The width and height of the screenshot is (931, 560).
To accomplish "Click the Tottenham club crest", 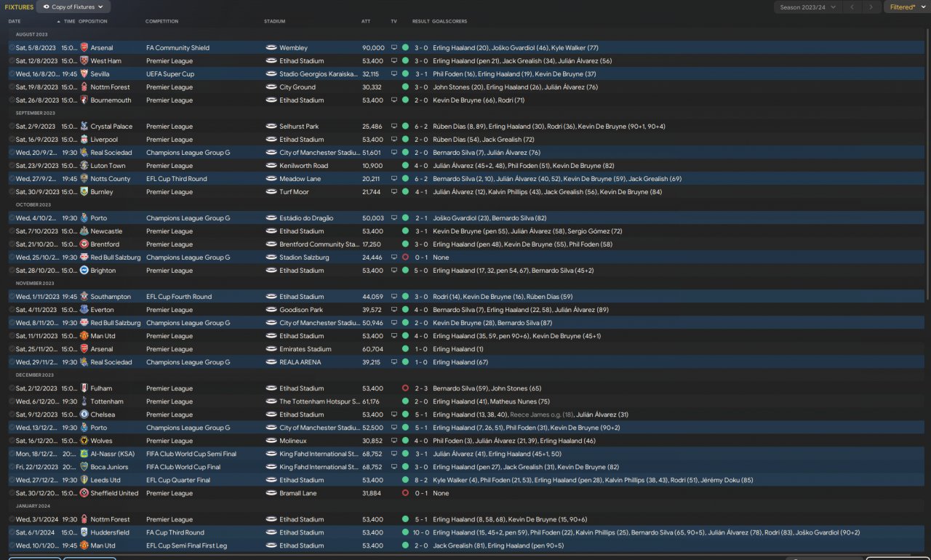I will (84, 401).
